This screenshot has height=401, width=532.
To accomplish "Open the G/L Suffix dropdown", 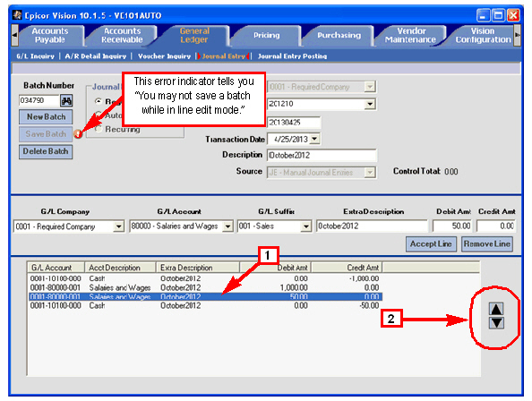I will [306, 226].
